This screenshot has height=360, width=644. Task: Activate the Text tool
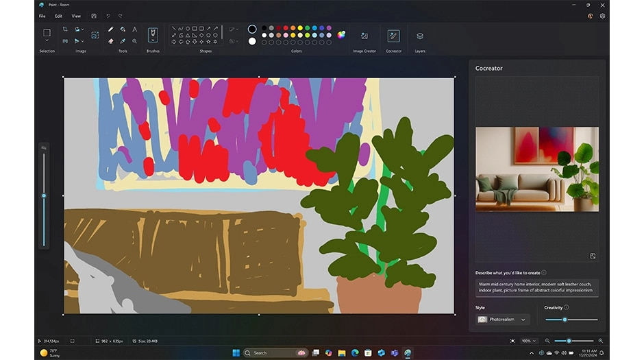click(x=134, y=29)
